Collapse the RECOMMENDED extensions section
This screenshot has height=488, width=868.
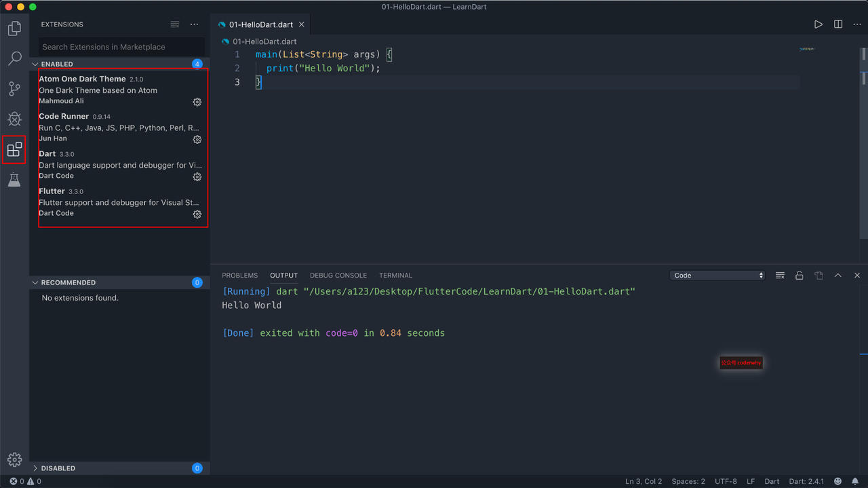[x=119, y=282]
